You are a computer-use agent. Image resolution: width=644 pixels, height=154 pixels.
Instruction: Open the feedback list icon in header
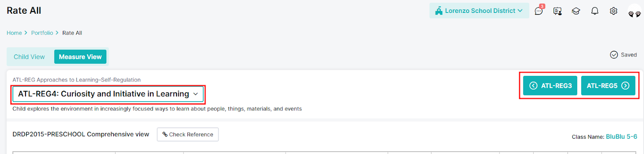click(x=557, y=11)
